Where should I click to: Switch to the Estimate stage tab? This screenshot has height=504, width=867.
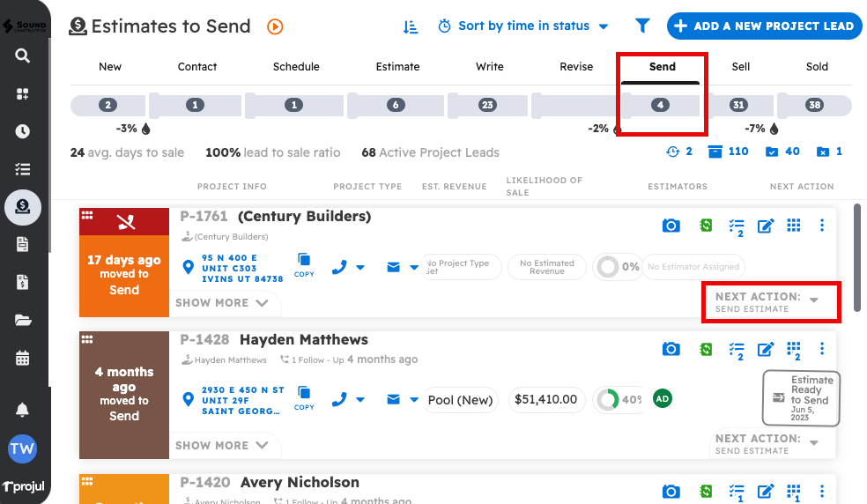pos(398,67)
